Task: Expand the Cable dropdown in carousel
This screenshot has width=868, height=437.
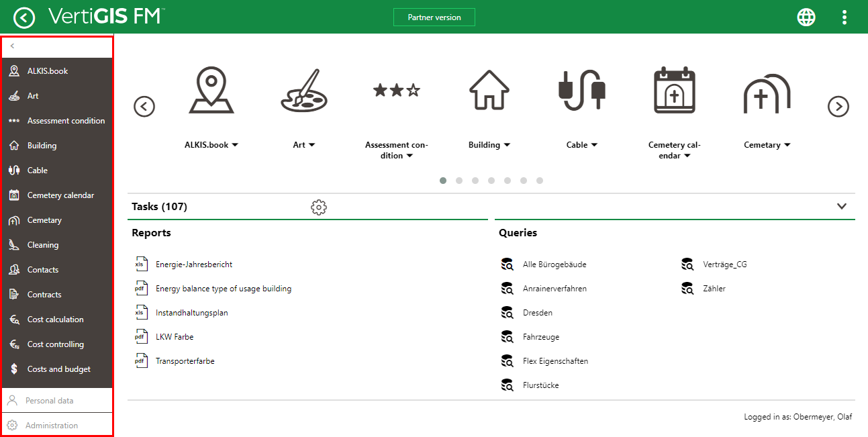Action: click(594, 145)
